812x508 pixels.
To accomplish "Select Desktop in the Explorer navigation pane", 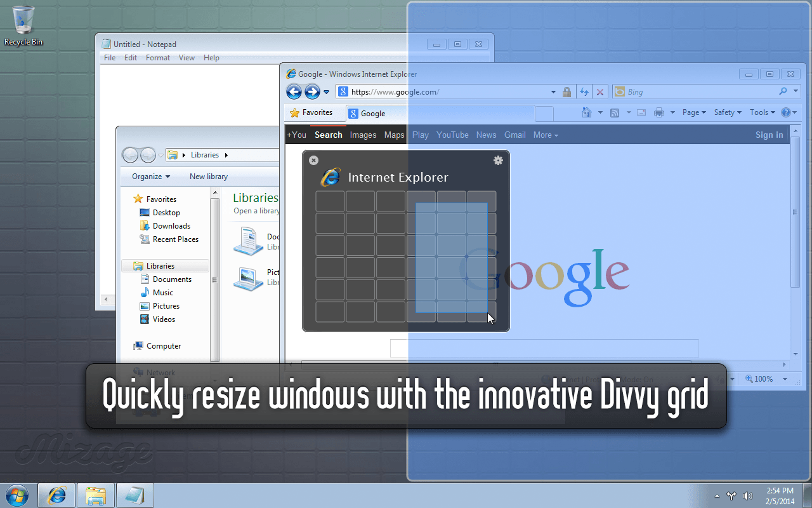I will pos(166,213).
